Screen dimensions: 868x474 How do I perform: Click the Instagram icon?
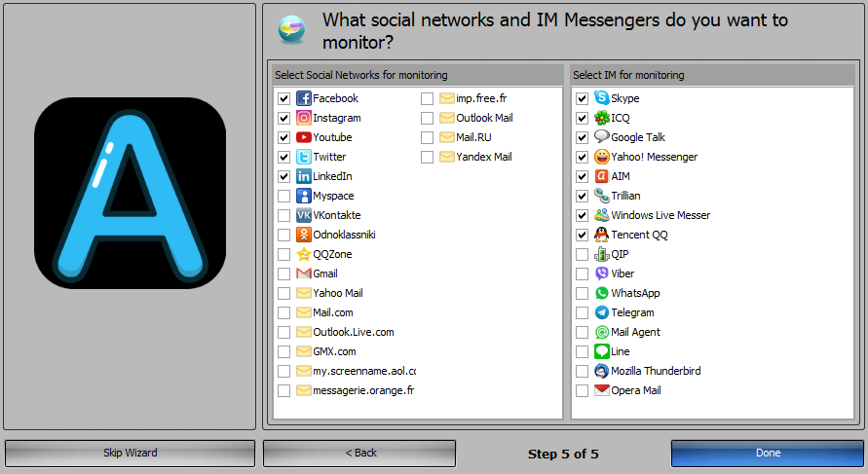click(x=304, y=118)
